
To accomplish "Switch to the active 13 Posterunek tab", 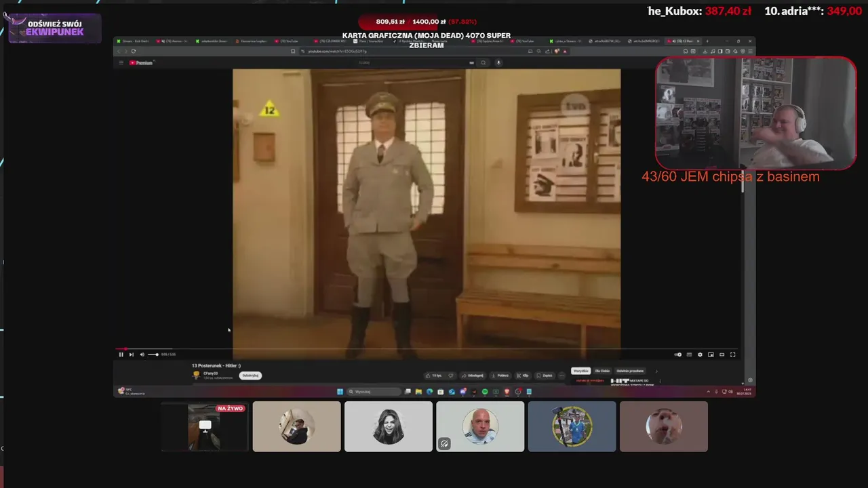I will [x=684, y=41].
